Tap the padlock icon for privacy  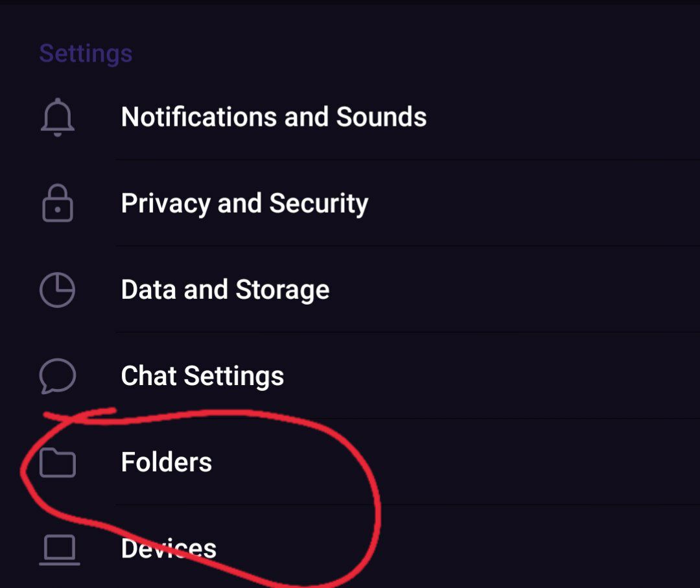58,203
